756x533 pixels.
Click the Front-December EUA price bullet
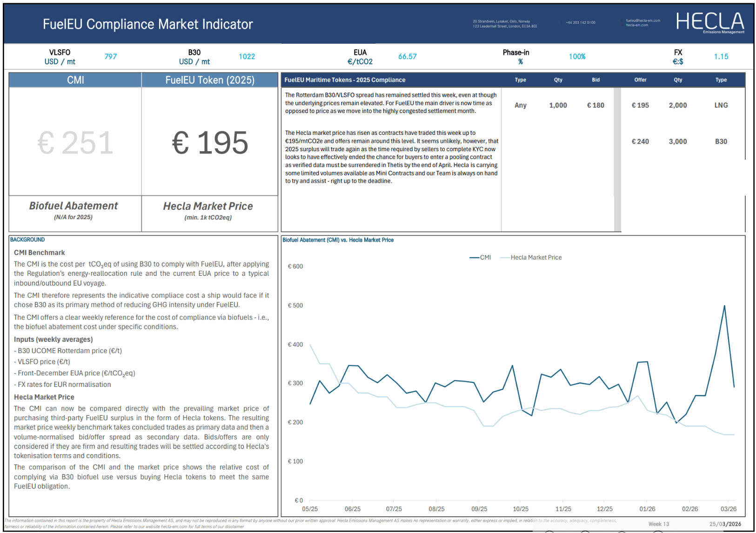(74, 373)
